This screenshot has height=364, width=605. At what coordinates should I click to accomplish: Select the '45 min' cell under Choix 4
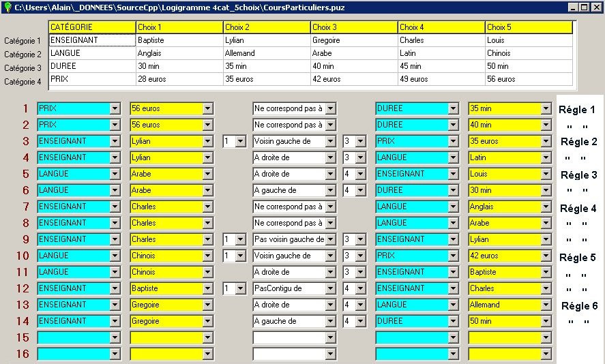(x=441, y=66)
